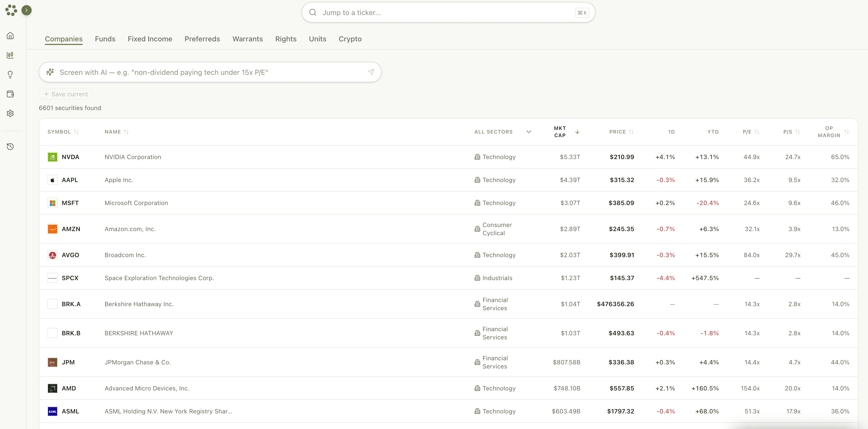868x429 pixels.
Task: Open the charts icon in the sidebar
Action: [10, 55]
